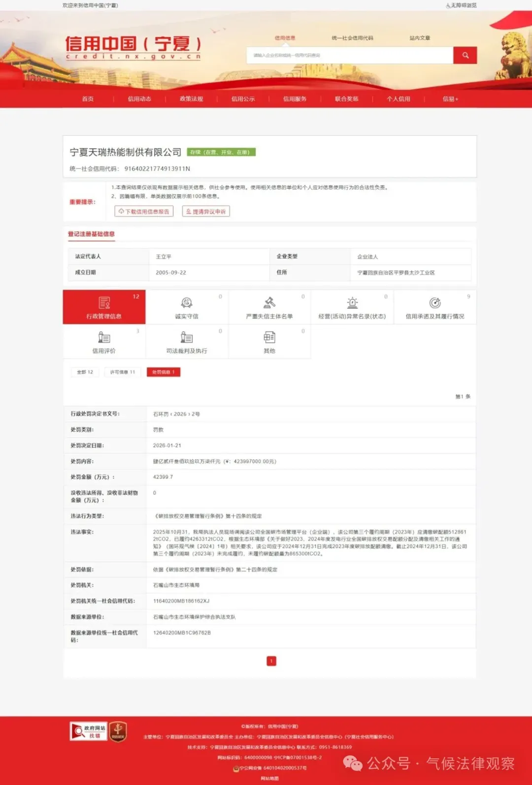532x785 pixels.
Task: Click penalty decision date 2026-01-21
Action: click(x=167, y=445)
